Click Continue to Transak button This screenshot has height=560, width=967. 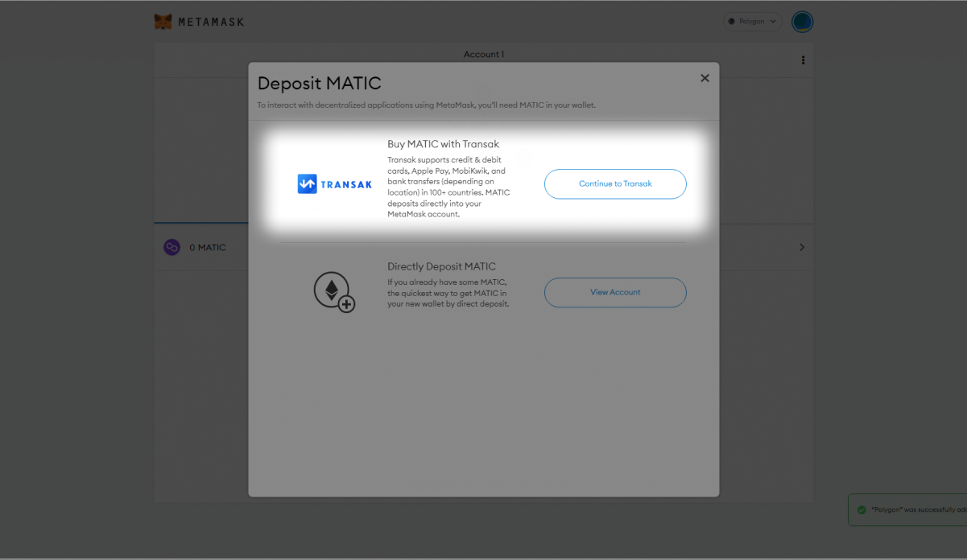(615, 184)
